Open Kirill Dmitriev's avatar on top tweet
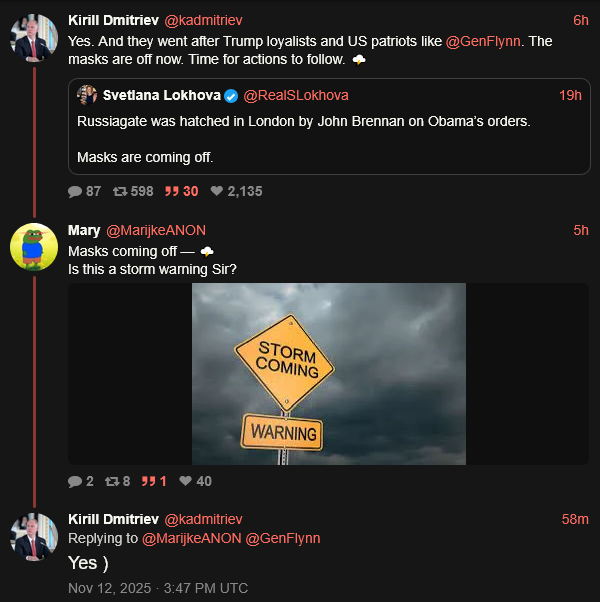Screen dimensions: 600x602 tap(33, 38)
